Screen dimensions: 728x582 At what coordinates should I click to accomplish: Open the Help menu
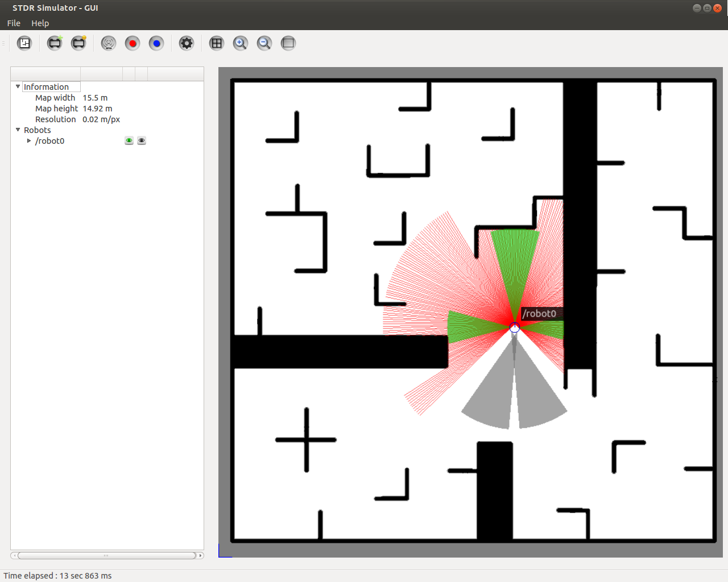pyautogui.click(x=40, y=23)
